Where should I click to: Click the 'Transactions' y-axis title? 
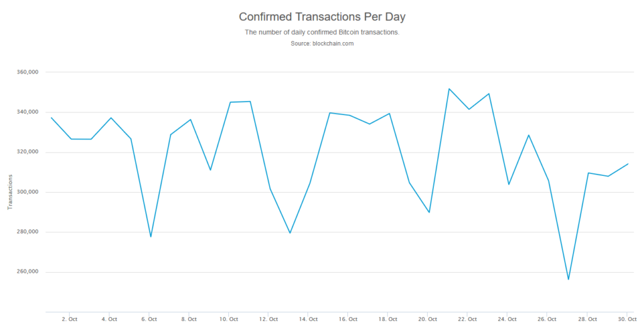pos(10,192)
